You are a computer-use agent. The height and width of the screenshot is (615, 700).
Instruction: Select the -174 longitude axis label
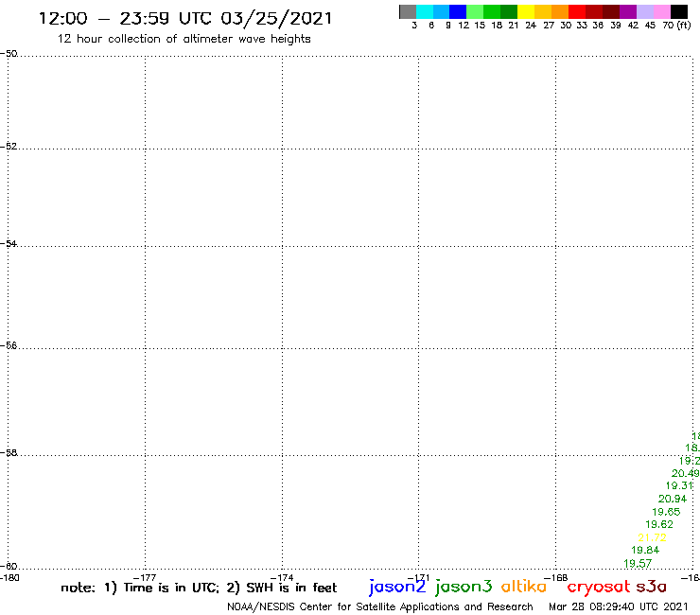(282, 578)
